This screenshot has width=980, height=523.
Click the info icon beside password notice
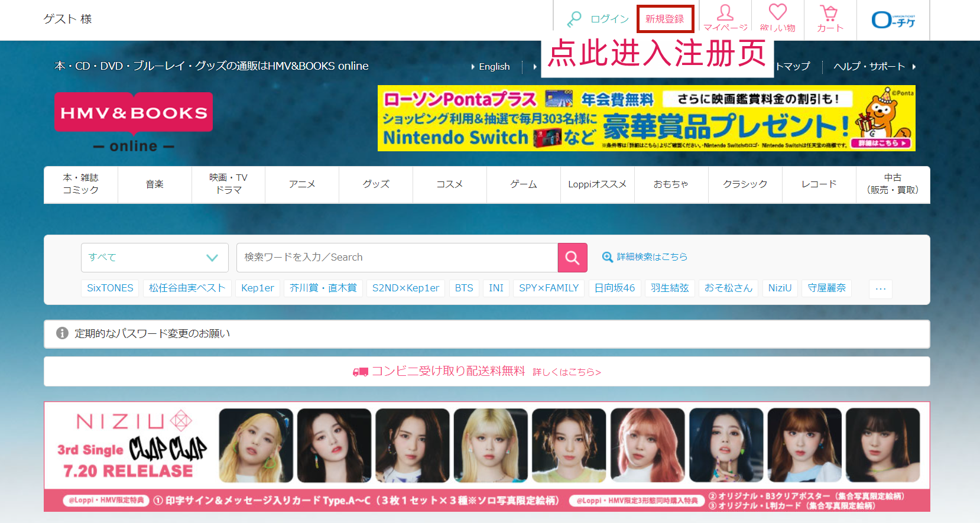[62, 333]
